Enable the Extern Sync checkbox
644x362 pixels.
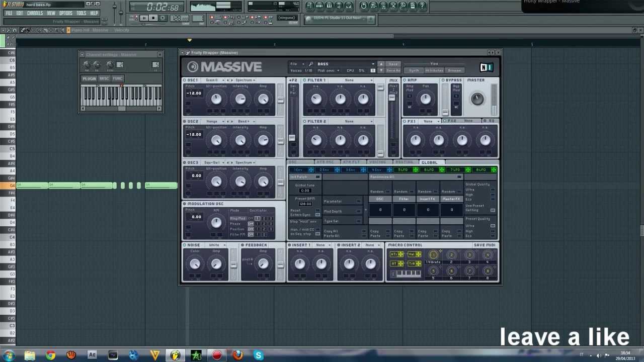[317, 215]
